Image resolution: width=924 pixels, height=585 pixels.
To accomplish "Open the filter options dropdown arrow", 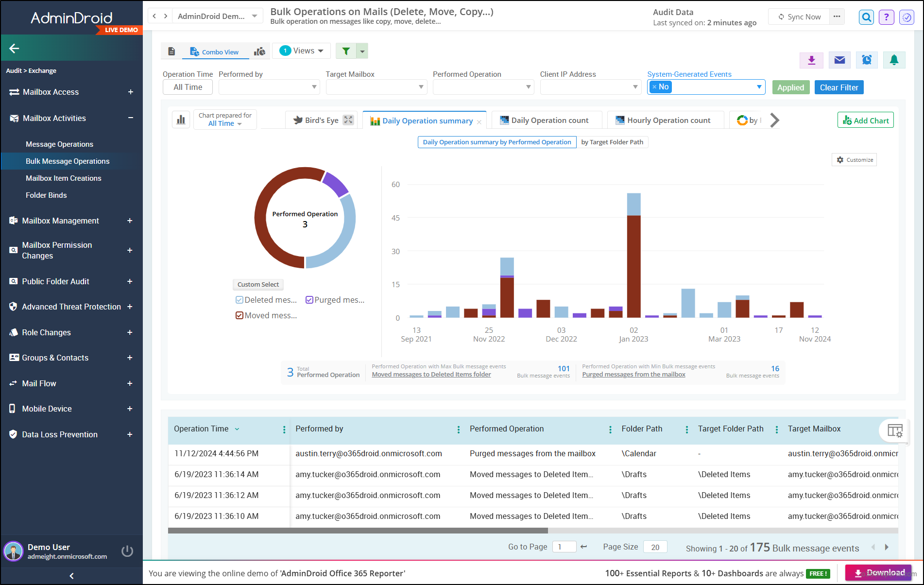I will coord(362,51).
